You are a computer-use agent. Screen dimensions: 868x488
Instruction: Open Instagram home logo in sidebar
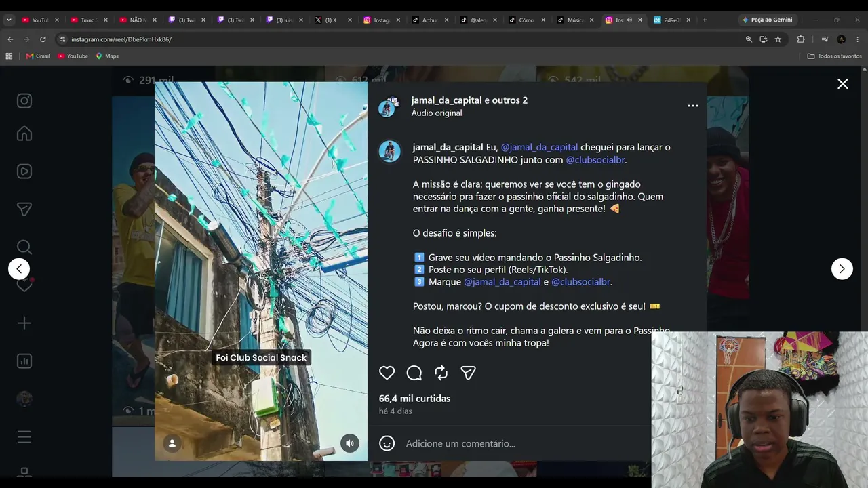(x=24, y=101)
